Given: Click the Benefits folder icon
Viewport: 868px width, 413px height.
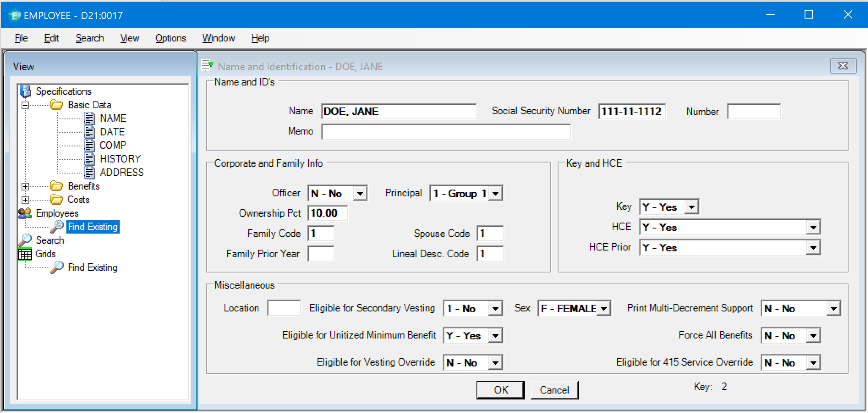Looking at the screenshot, I should tap(57, 186).
